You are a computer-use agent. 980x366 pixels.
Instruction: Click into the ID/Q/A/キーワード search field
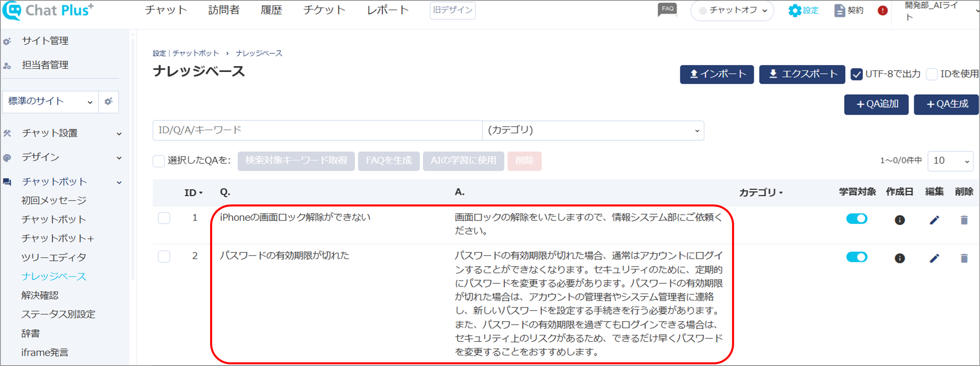coord(318,130)
